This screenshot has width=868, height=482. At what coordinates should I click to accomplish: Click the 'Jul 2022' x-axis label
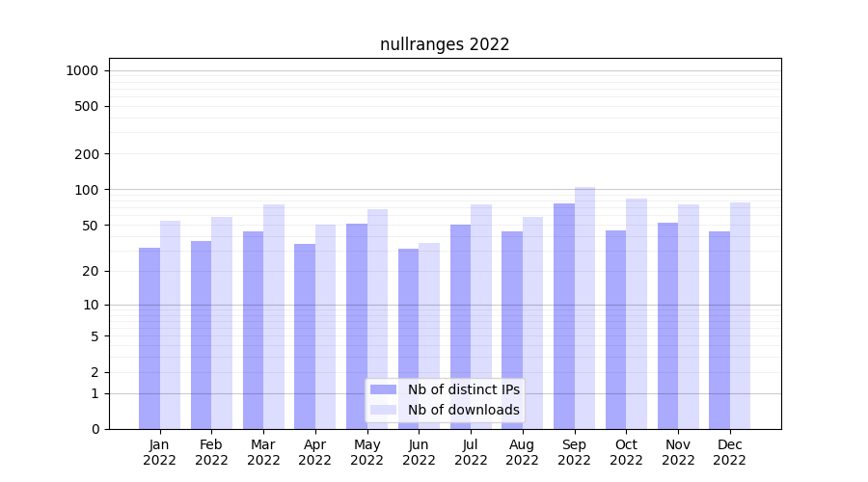471,452
